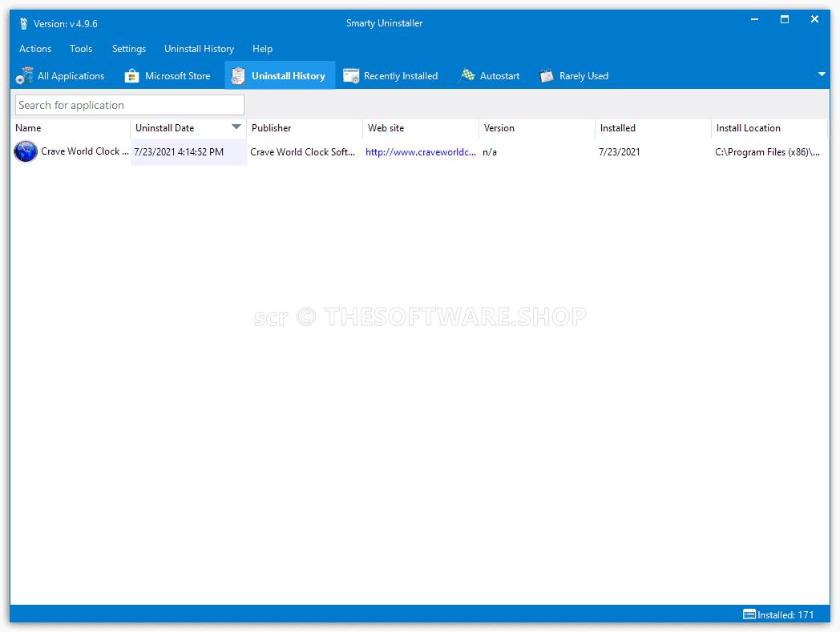Expand the toolbar overflow dropdown arrow
The image size is (840, 632).
tap(822, 74)
